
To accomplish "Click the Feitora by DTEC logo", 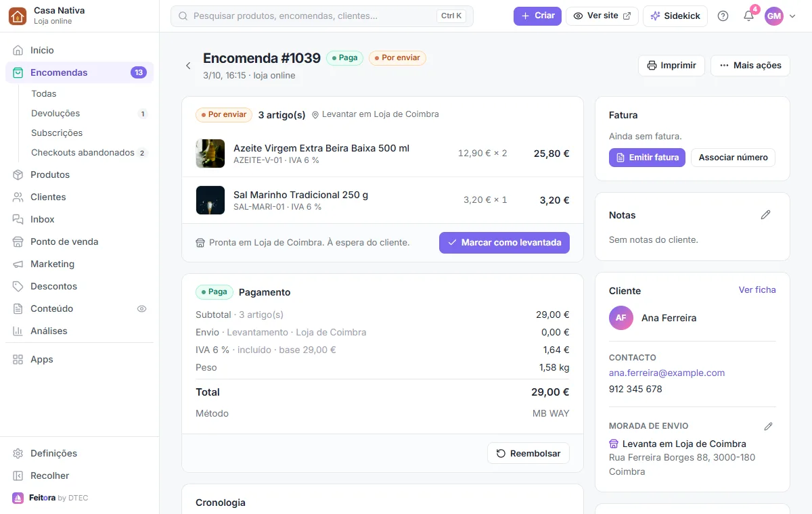I will coord(50,498).
